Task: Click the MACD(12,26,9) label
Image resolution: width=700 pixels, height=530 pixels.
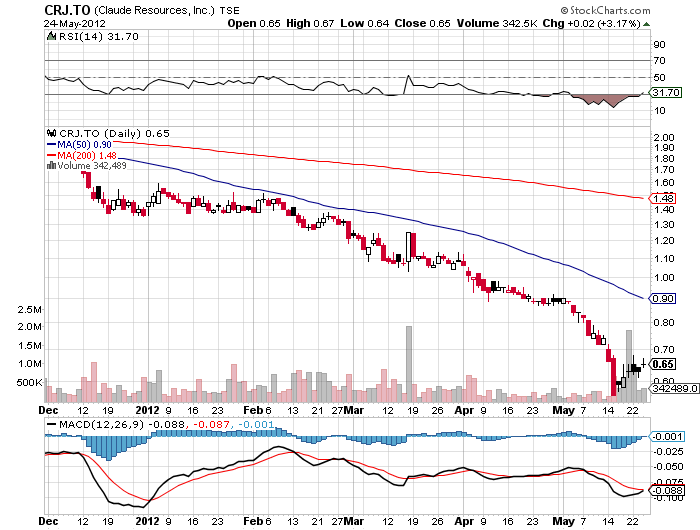Action: click(x=101, y=424)
